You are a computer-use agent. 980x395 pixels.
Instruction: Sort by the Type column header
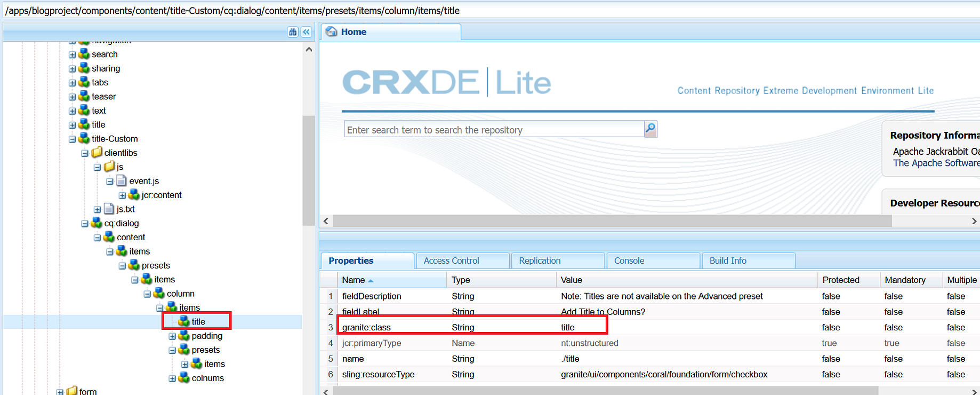(x=501, y=280)
